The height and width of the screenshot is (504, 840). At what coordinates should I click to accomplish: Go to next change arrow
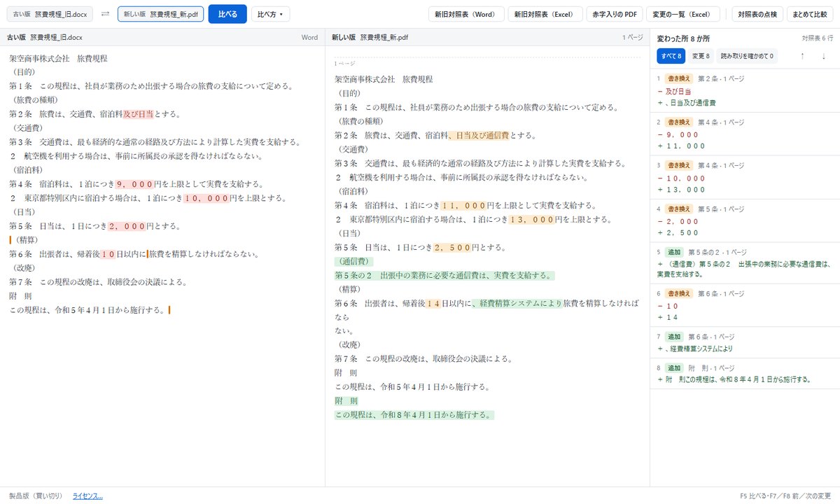pyautogui.click(x=824, y=56)
